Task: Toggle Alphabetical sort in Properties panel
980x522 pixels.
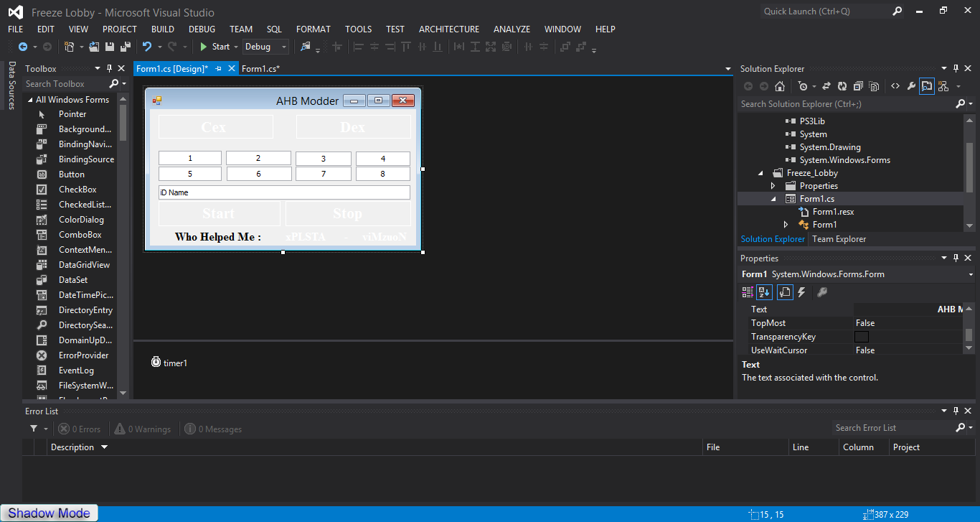Action: pyautogui.click(x=764, y=292)
